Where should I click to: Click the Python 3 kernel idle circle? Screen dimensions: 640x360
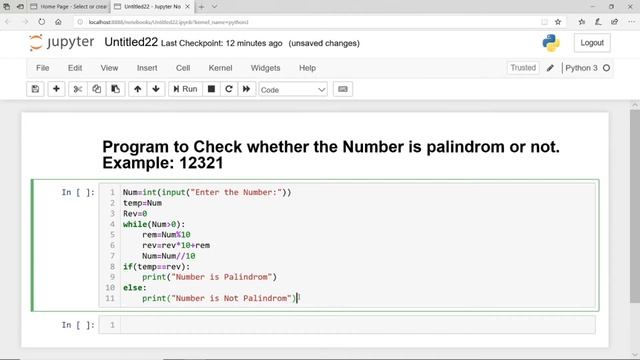click(x=607, y=68)
